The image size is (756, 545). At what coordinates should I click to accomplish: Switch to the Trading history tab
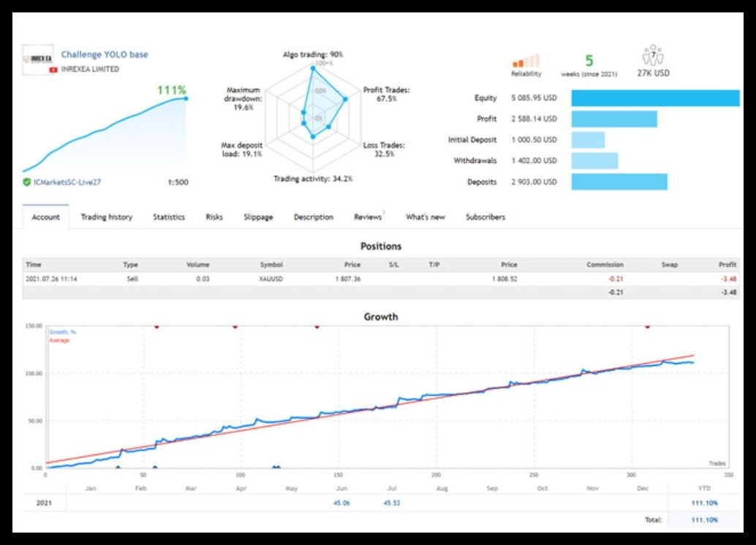pos(106,217)
